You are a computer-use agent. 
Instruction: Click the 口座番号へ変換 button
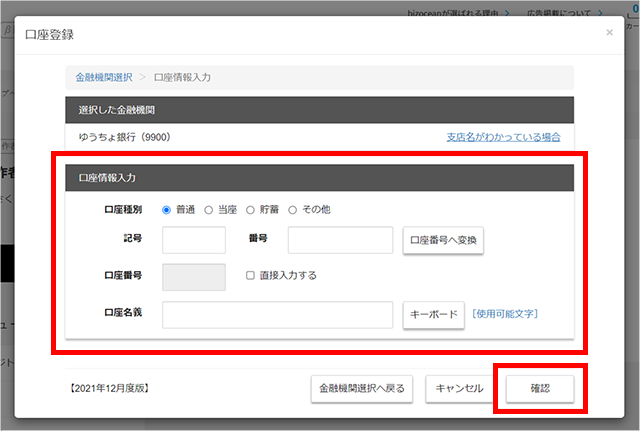(x=443, y=240)
